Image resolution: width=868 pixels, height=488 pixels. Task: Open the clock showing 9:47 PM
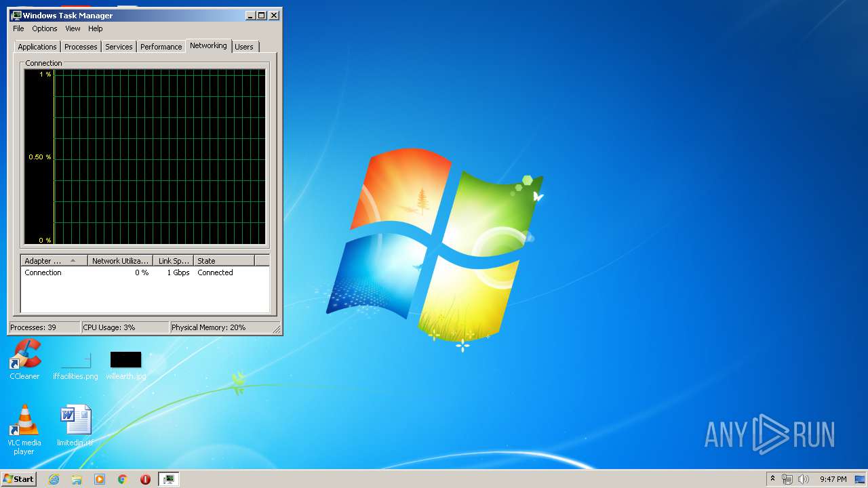click(833, 479)
